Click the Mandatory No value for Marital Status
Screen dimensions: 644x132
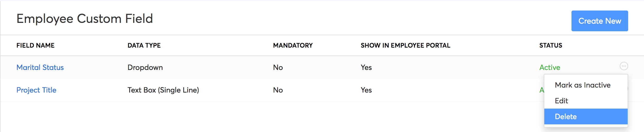tap(278, 68)
